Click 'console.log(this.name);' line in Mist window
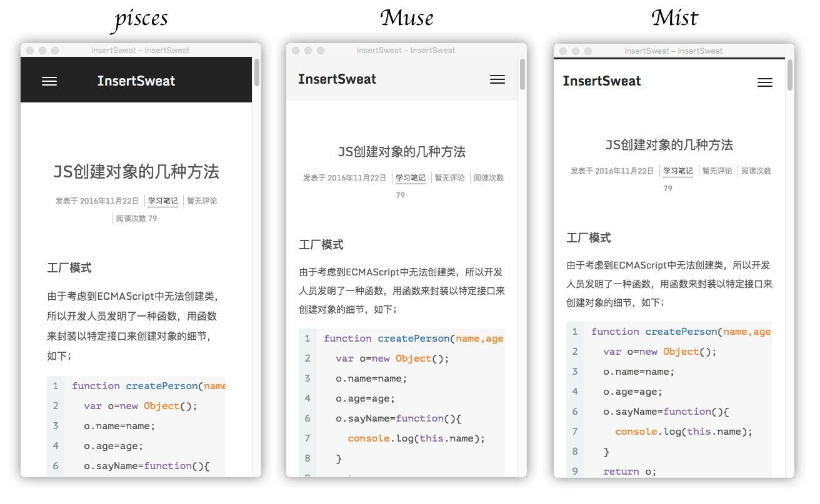 point(684,432)
